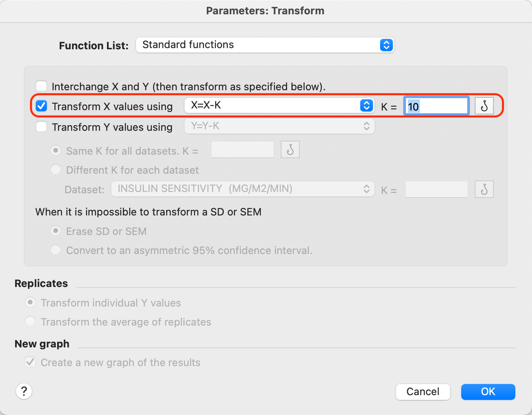Open the Function List dropdown
The image size is (532, 415).
point(265,45)
